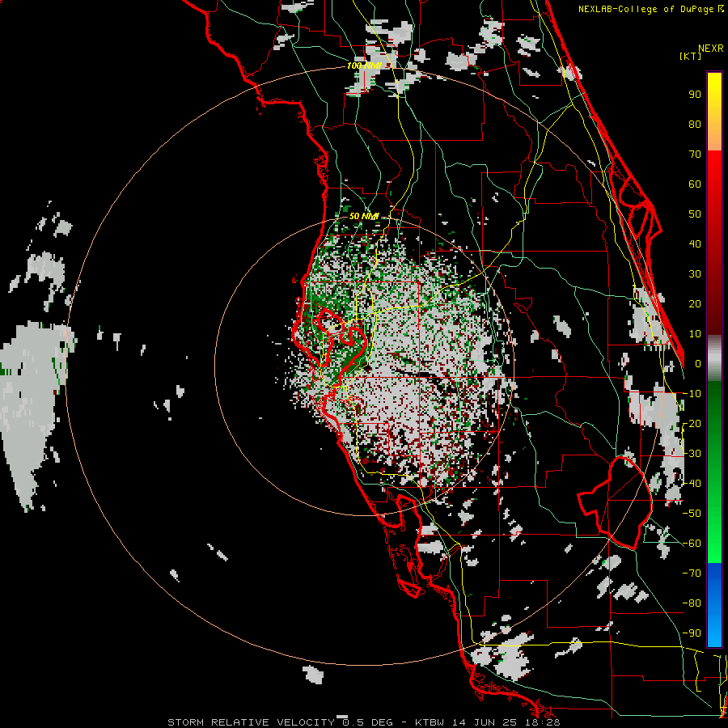Image resolution: width=728 pixels, height=728 pixels.
Task: Click the gray zero-velocity segment of color bar
Action: coord(714,358)
